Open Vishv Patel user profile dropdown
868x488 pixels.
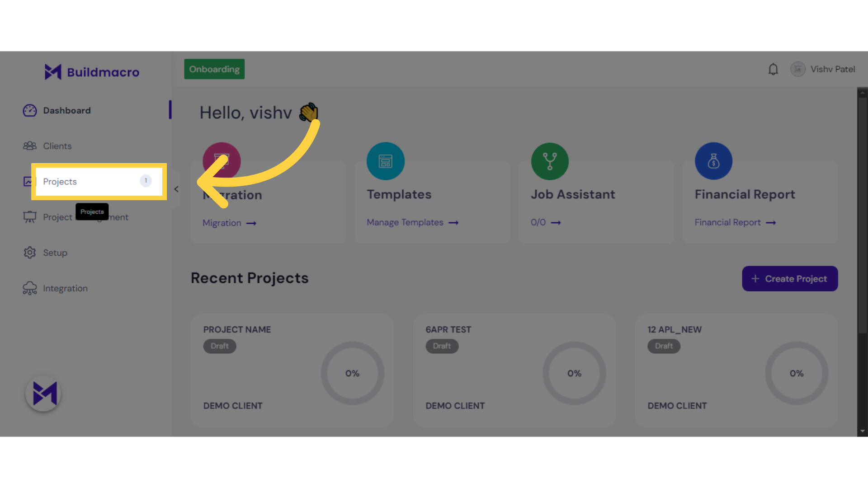(x=826, y=69)
